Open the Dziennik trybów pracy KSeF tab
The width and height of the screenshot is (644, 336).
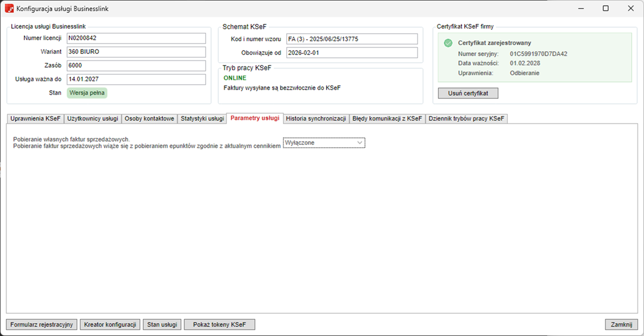click(x=466, y=119)
